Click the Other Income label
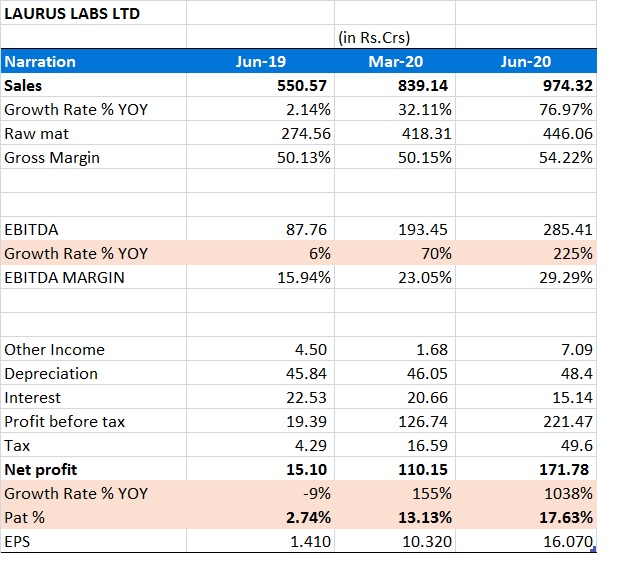The width and height of the screenshot is (618, 564). coord(93,350)
